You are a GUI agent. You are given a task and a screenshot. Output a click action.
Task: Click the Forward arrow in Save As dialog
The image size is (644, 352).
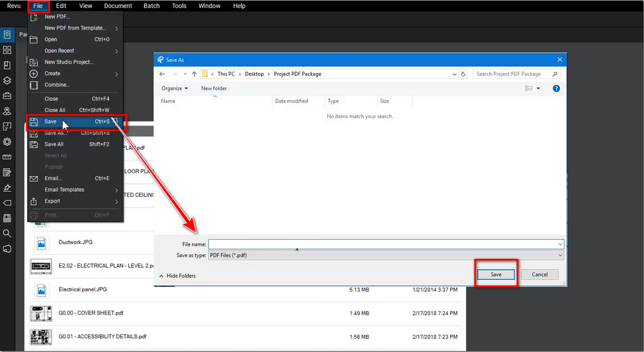point(175,74)
